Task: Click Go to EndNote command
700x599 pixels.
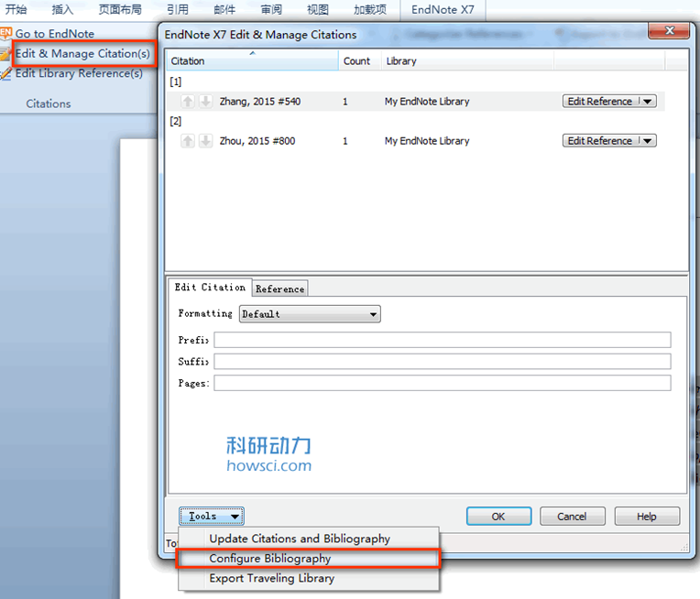Action: point(55,34)
